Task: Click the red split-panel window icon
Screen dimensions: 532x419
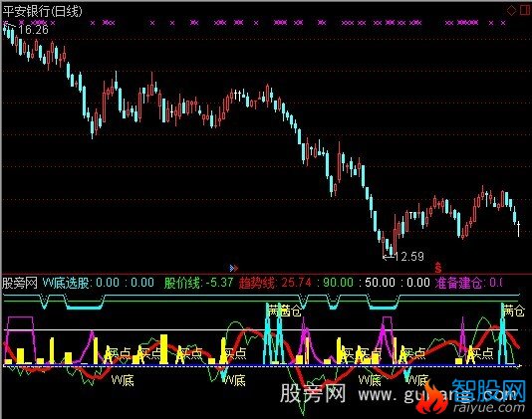Action: (525, 11)
